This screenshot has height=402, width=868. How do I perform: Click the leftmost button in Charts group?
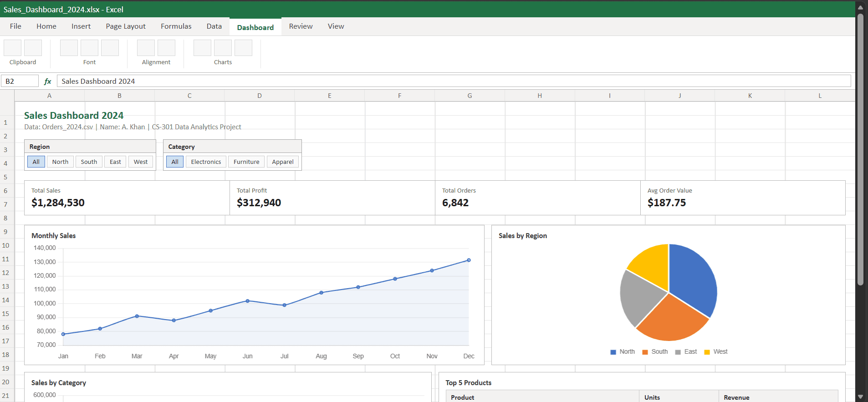[202, 48]
